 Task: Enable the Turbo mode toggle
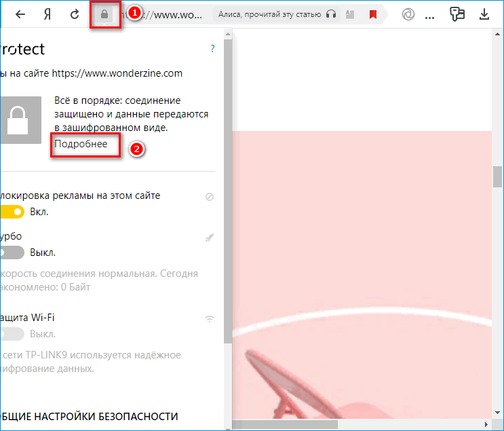[12, 252]
